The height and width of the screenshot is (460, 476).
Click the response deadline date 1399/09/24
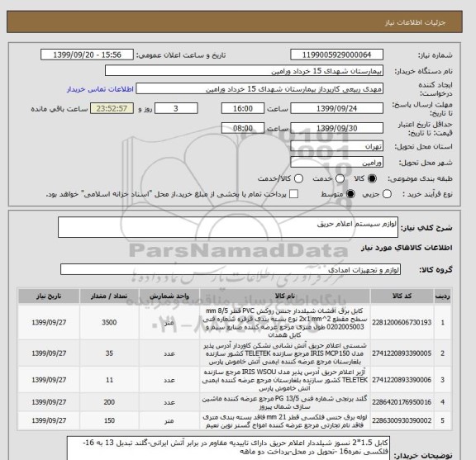pos(336,108)
